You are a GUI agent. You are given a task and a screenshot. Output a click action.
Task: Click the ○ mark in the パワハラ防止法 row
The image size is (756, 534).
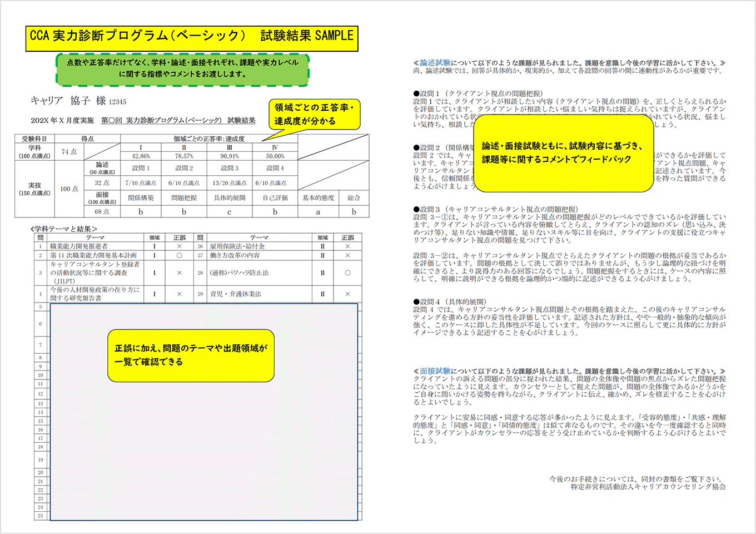click(347, 273)
